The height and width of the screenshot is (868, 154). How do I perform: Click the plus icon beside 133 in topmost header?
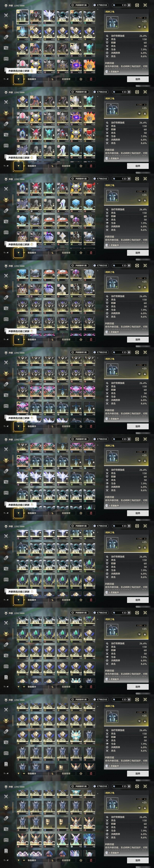tap(129, 5)
